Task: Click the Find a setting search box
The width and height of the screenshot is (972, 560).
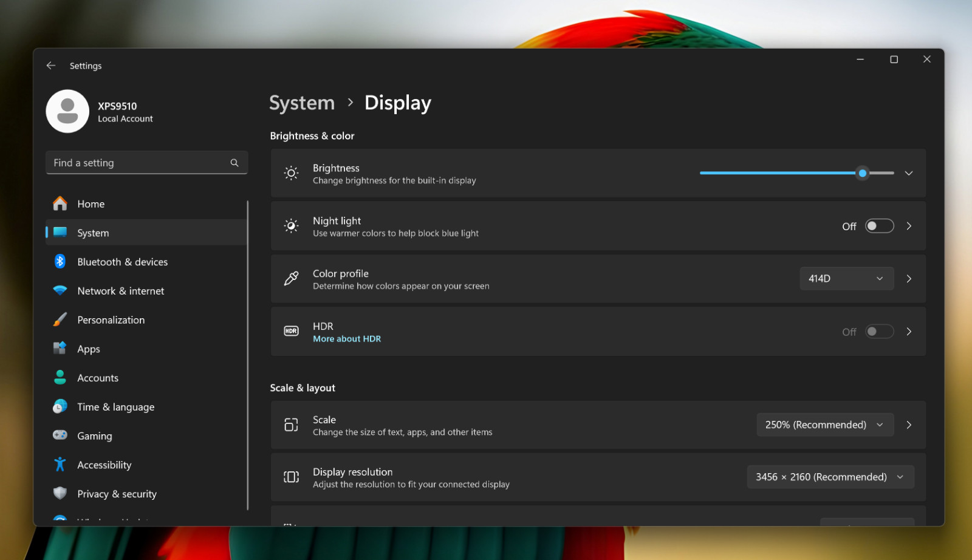Action: [x=146, y=163]
